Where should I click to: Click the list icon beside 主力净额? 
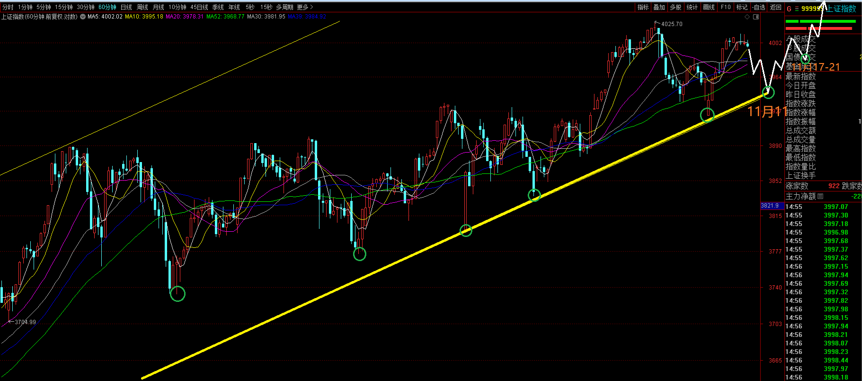pos(820,196)
